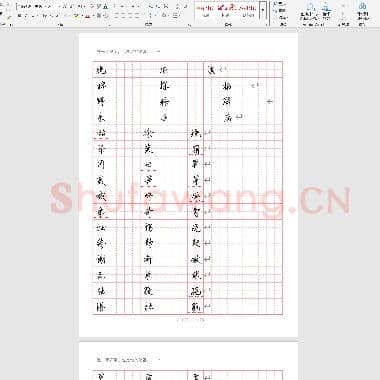The height and width of the screenshot is (380, 380).
Task: Insert a bulleted list
Action: 115,6
